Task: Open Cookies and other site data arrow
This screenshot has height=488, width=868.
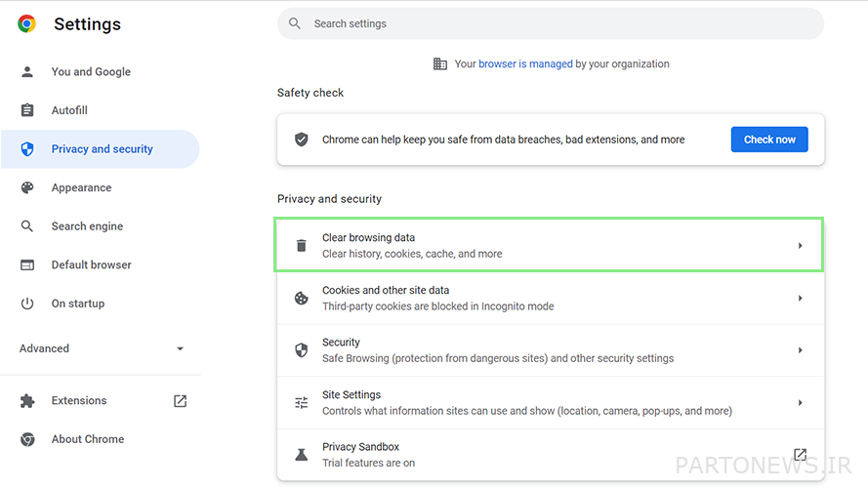Action: (x=800, y=298)
